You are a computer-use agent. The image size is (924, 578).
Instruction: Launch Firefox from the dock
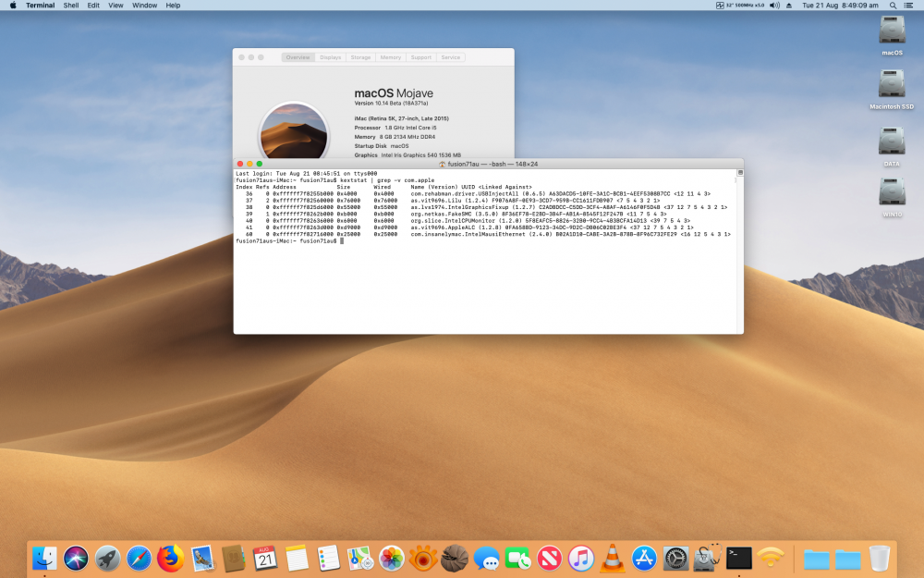click(170, 558)
